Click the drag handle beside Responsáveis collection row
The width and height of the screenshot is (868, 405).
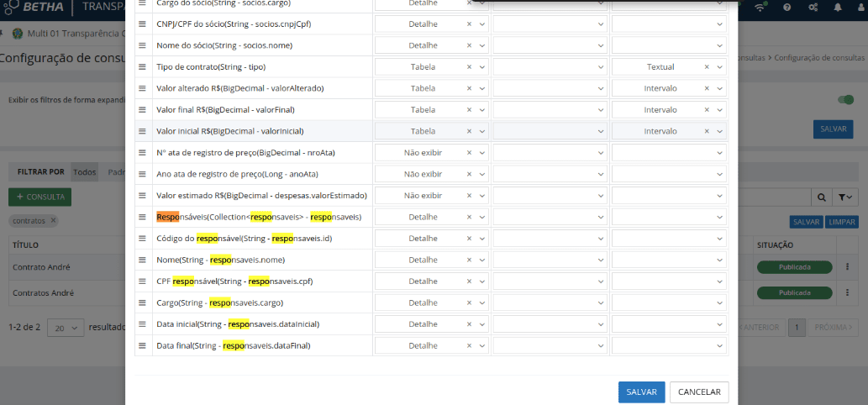[142, 217]
